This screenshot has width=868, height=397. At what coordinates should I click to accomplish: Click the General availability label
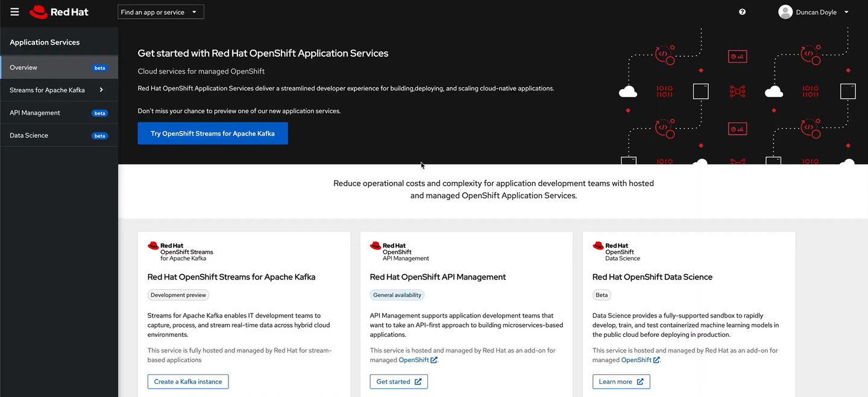click(397, 295)
